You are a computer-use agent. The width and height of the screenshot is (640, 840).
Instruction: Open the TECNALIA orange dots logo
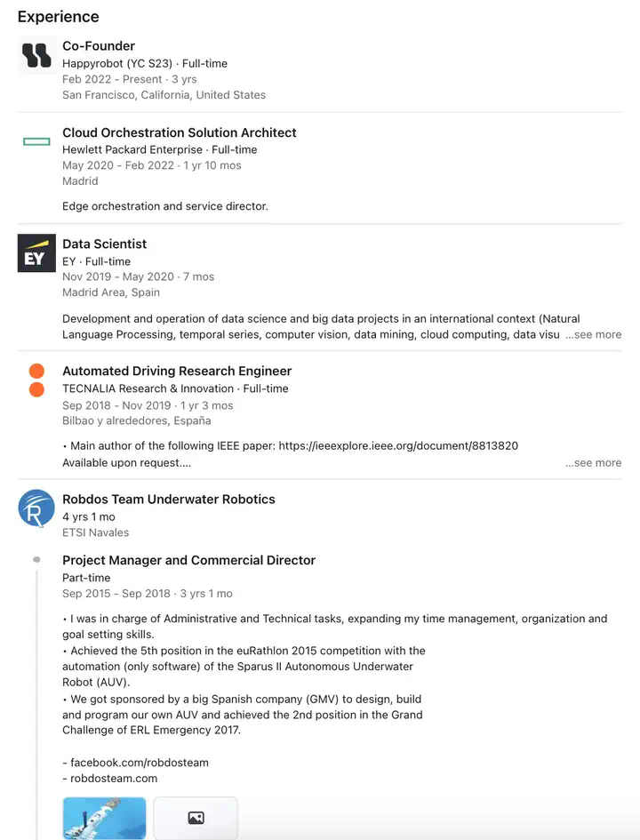pyautogui.click(x=36, y=380)
